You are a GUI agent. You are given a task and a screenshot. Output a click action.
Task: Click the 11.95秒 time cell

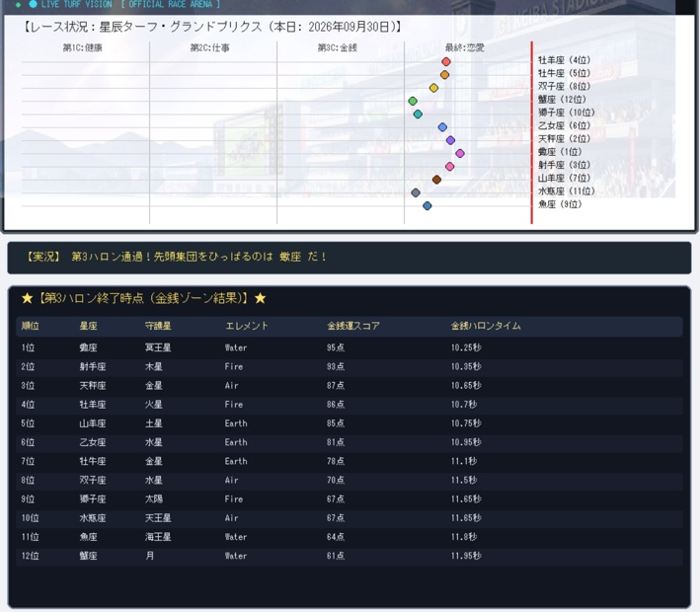click(x=466, y=556)
